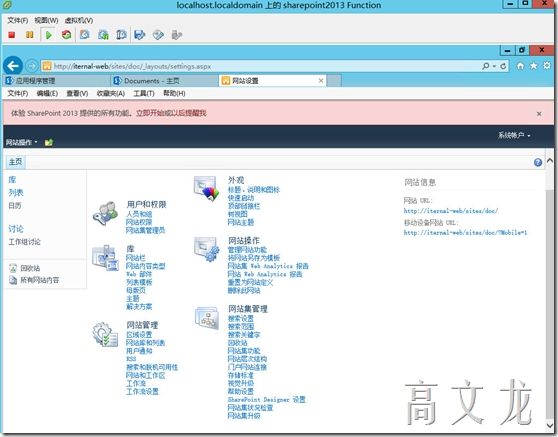This screenshot has width=558, height=437.
Task: Click the SharePoint help question mark icon
Action: coord(538,162)
